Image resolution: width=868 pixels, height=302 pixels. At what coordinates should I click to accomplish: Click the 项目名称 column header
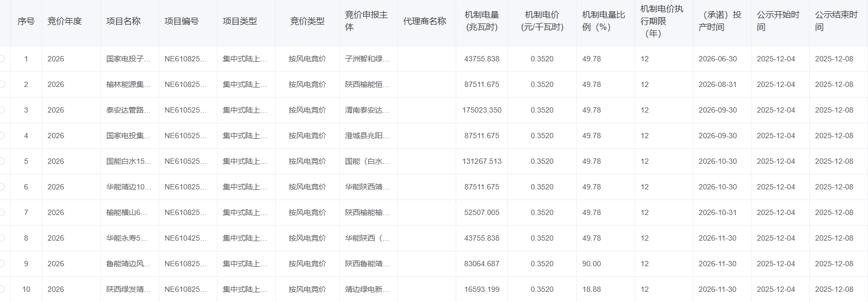[x=123, y=21]
